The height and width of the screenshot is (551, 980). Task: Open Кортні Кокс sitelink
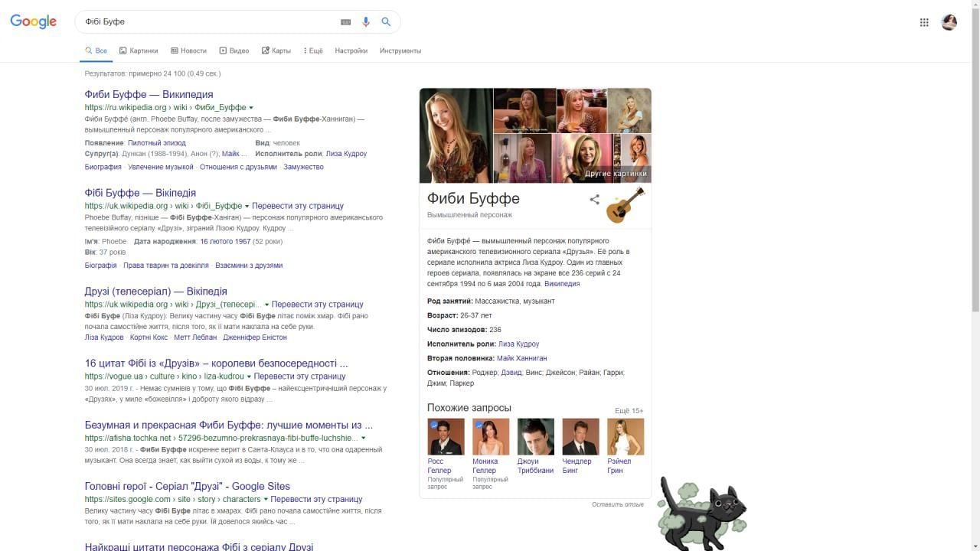click(149, 337)
